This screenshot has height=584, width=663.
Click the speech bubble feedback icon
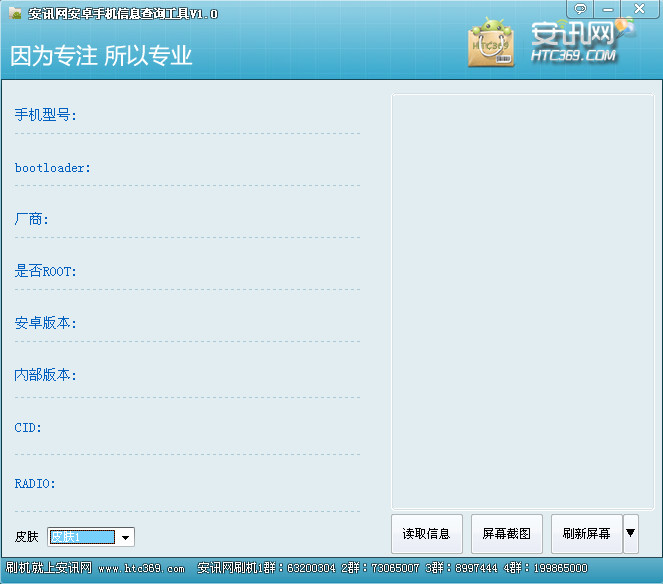[x=580, y=9]
